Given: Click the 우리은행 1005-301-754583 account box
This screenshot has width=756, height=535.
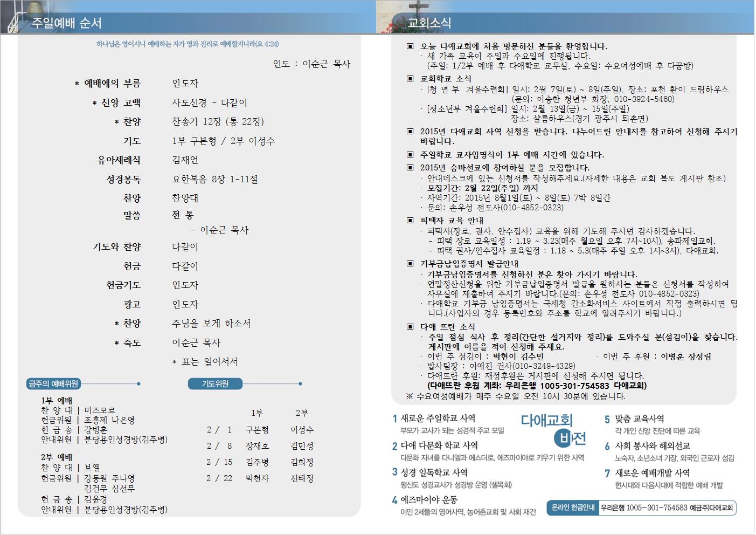Looking at the screenshot, I should (x=667, y=507).
